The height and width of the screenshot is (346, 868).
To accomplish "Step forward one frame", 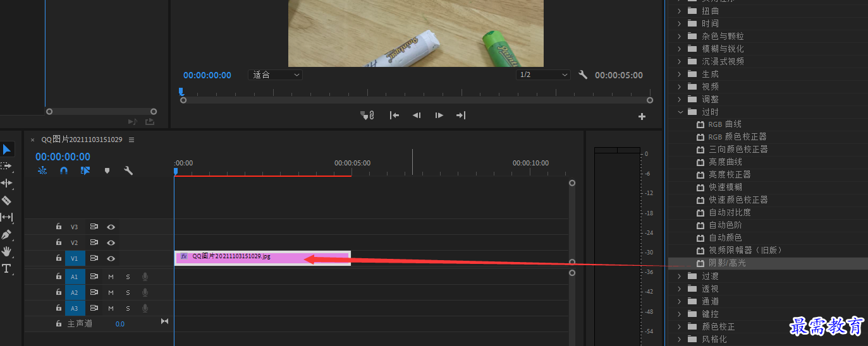I will 439,115.
